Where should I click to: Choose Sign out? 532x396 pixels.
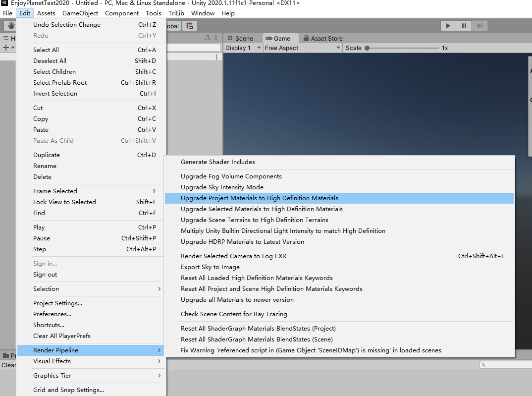92,275
